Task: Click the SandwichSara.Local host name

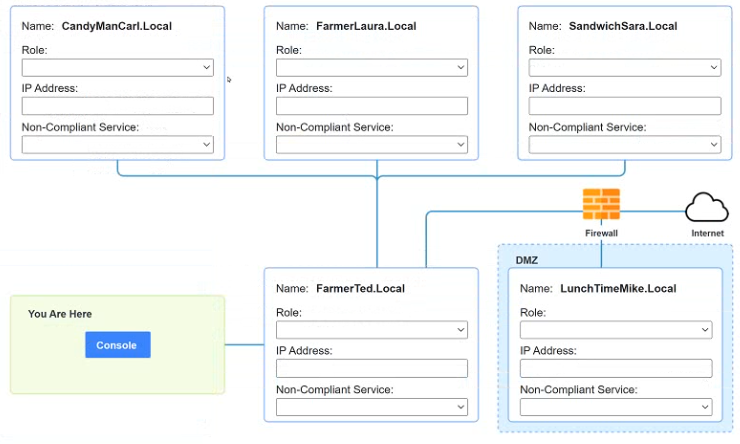Action: pos(623,26)
